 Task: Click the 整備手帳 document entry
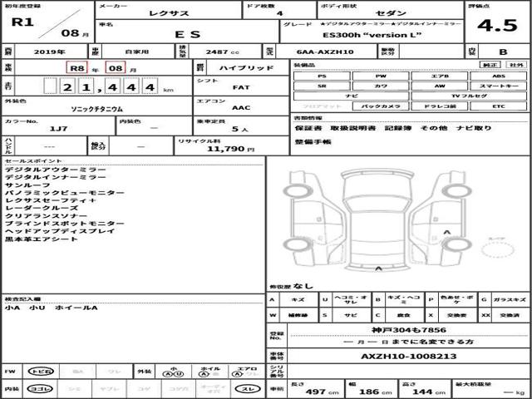313,142
